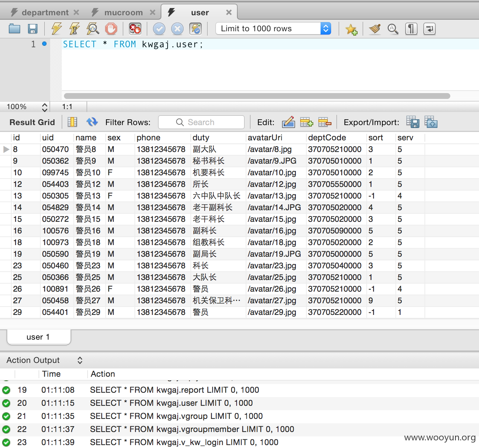Sort by deptCode column header
479x448 pixels.
(x=336, y=138)
